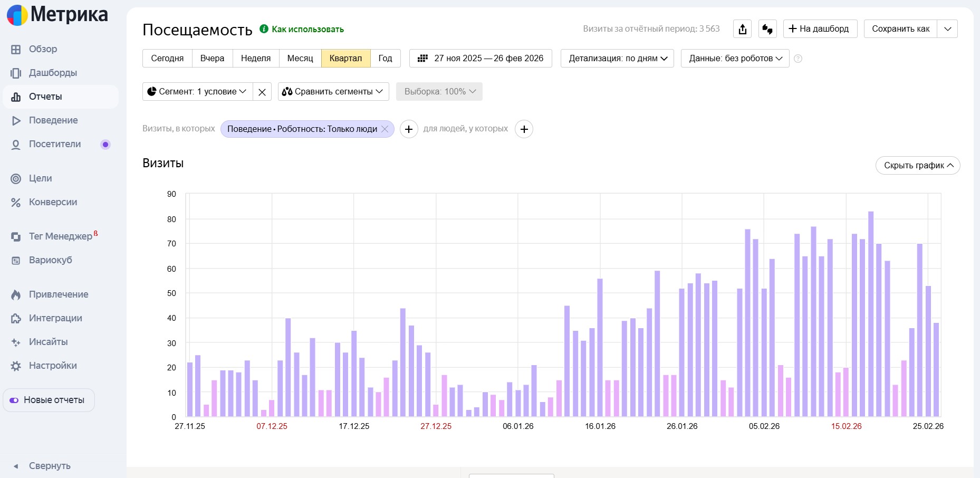Screen dimensions: 980x478
Task: Switch period to Неделя
Action: [256, 58]
